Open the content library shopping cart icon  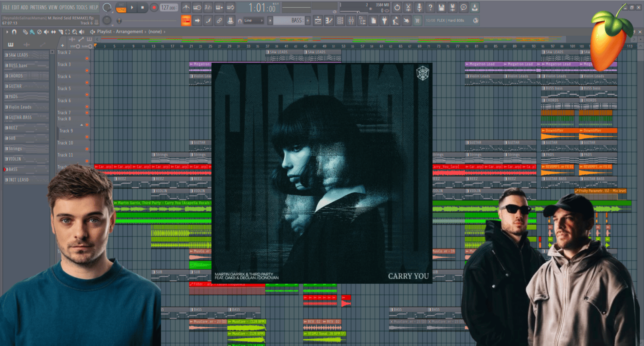[417, 20]
